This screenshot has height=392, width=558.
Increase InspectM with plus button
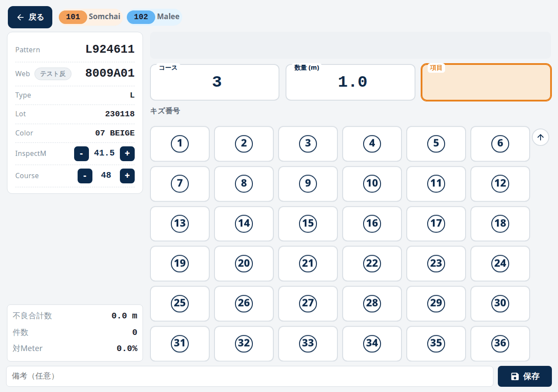click(x=127, y=154)
